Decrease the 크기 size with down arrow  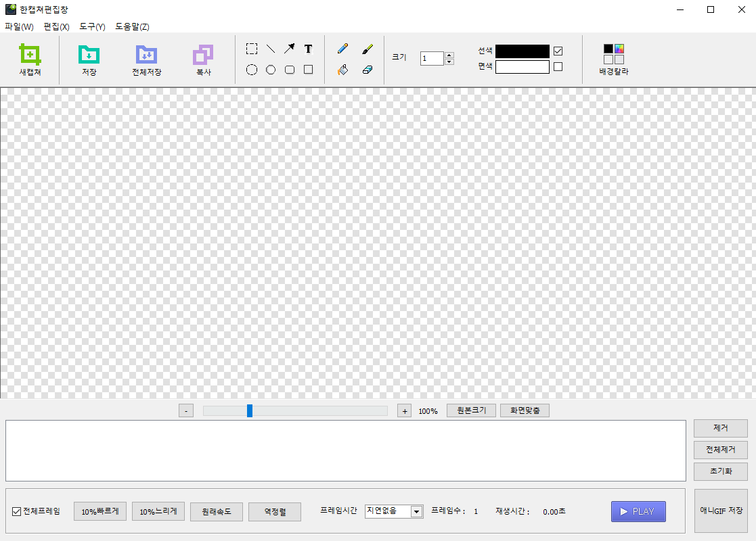[x=449, y=62]
